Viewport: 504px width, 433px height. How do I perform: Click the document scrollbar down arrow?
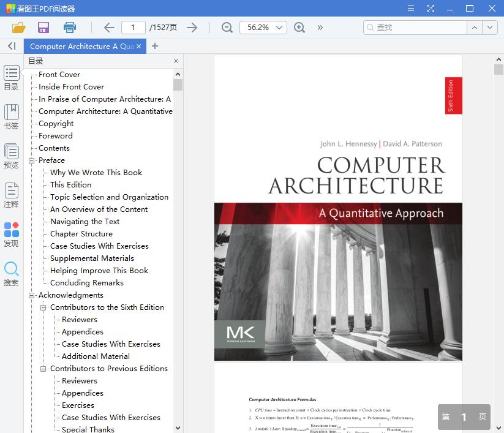tap(498, 428)
